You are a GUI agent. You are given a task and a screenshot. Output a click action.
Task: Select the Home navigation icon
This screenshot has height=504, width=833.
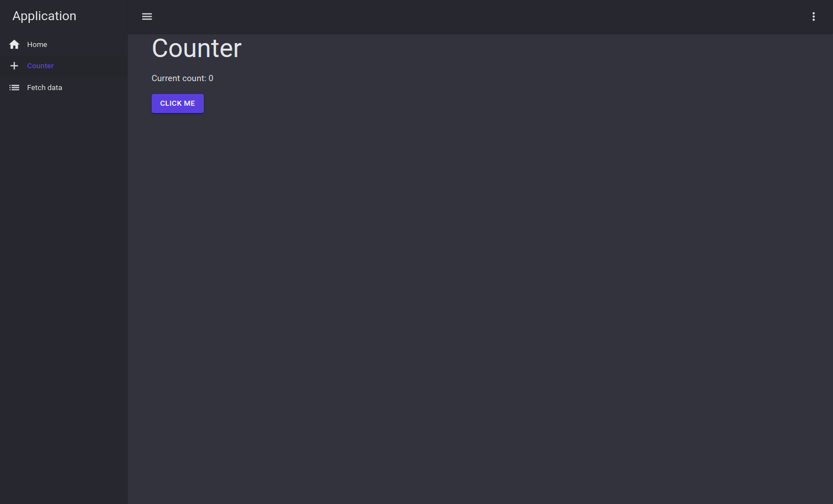pos(14,44)
